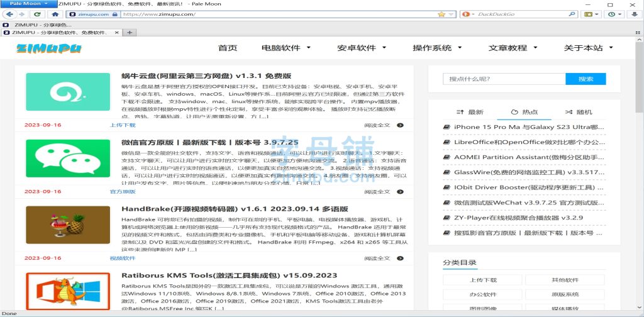Screen dimensions: 644x317
Task: Go back with the back arrow
Action: pyautogui.click(x=9, y=14)
